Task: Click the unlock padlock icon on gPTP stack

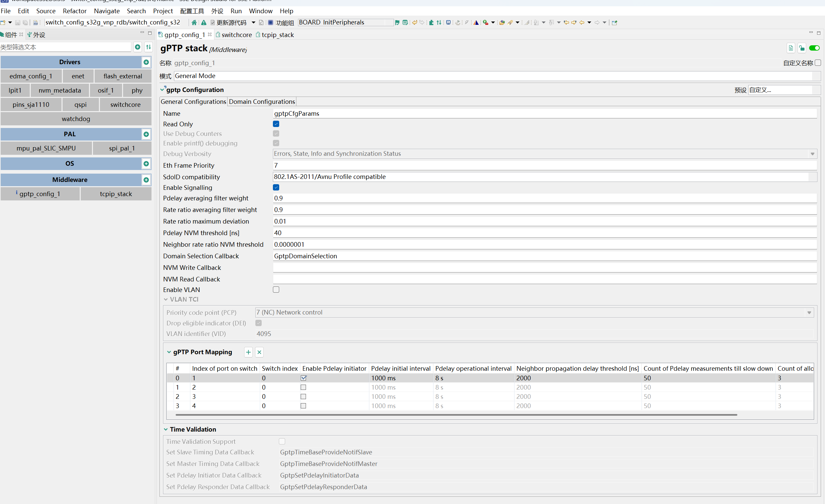Action: click(x=802, y=49)
